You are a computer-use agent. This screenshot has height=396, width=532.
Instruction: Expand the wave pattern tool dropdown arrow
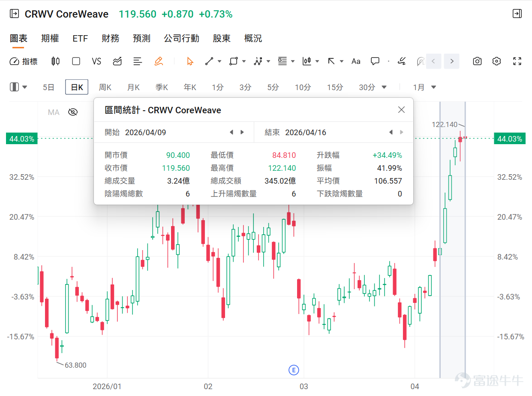click(x=268, y=61)
